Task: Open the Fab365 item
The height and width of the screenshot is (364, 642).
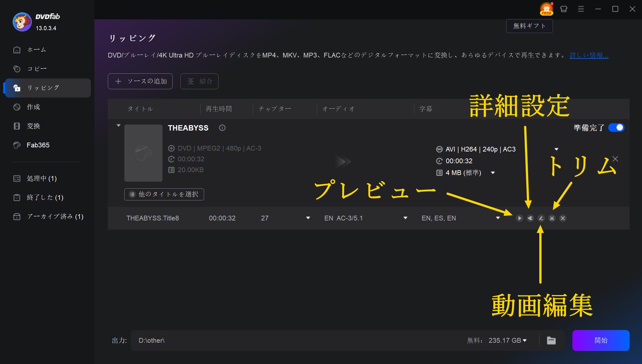Action: (x=48, y=145)
